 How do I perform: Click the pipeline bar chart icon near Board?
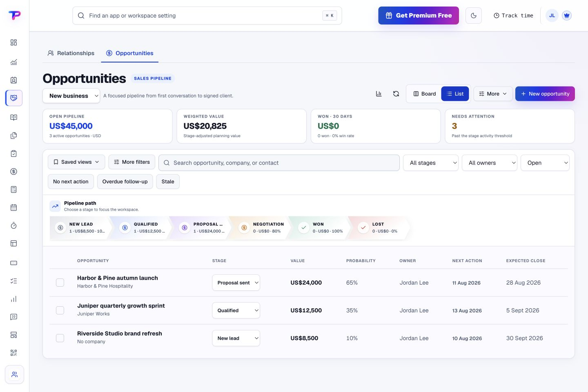tap(379, 94)
